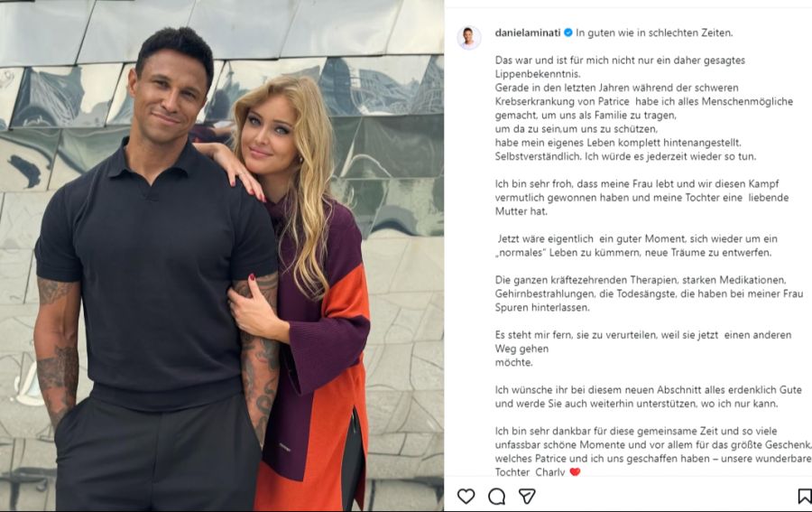Open the danielaminati username link
Viewport: 812px width, 512px height.
[x=528, y=33]
